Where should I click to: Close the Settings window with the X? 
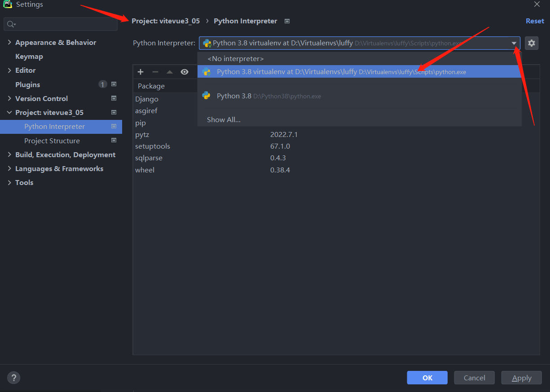coord(537,4)
